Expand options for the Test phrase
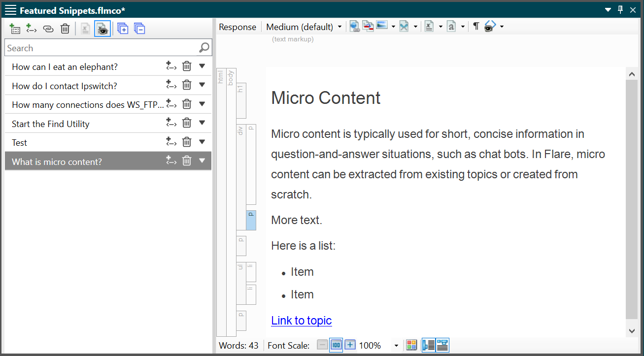This screenshot has height=356, width=644. (x=202, y=142)
